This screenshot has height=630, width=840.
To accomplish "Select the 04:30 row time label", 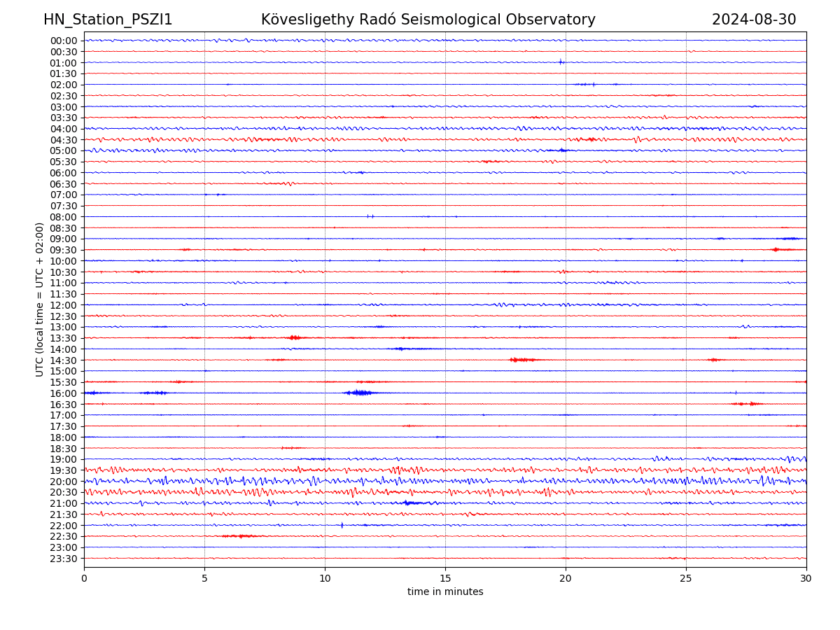I will point(64,140).
